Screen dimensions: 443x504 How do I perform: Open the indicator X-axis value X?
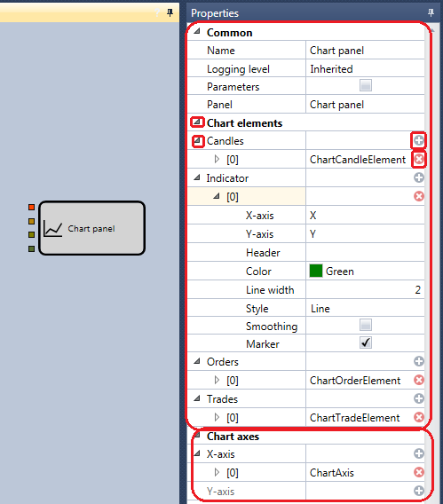(365, 215)
